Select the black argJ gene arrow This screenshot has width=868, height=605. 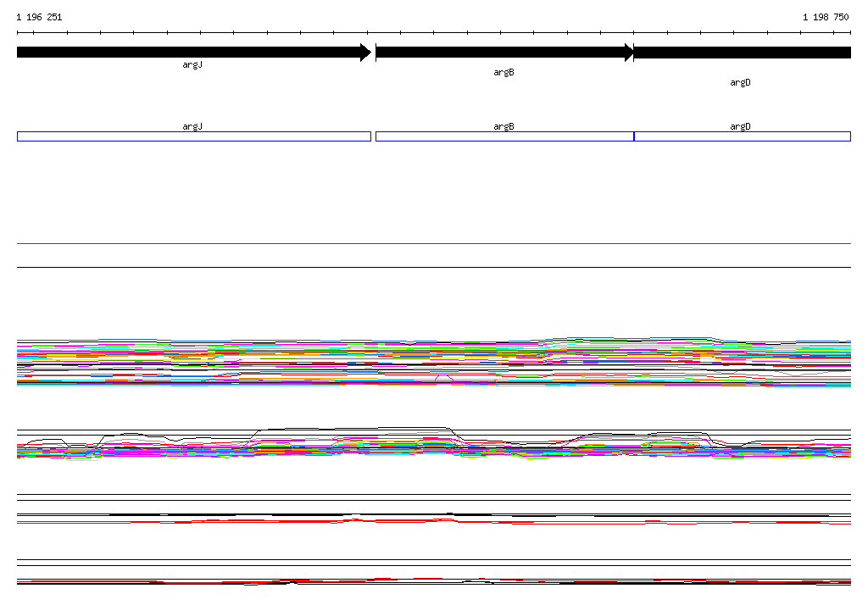tap(194, 53)
